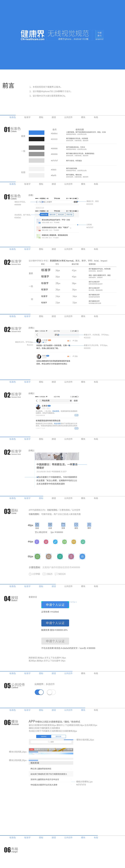Image resolution: width=125 pixels, height=868 pixels.
Task: Click the back chevron in 评论 mockup header
Action: tap(37, 335)
